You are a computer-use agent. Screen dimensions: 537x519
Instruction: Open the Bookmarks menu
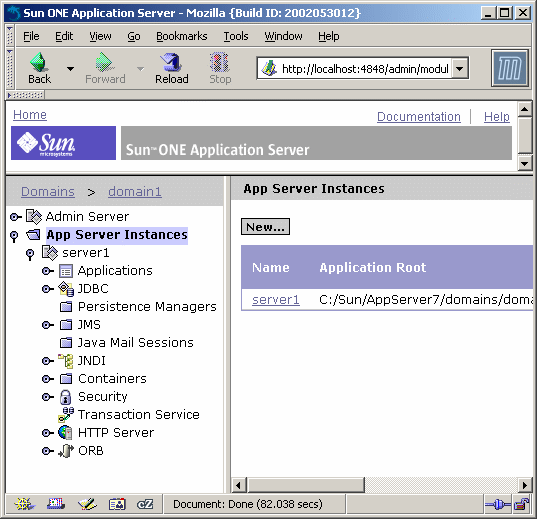point(182,36)
